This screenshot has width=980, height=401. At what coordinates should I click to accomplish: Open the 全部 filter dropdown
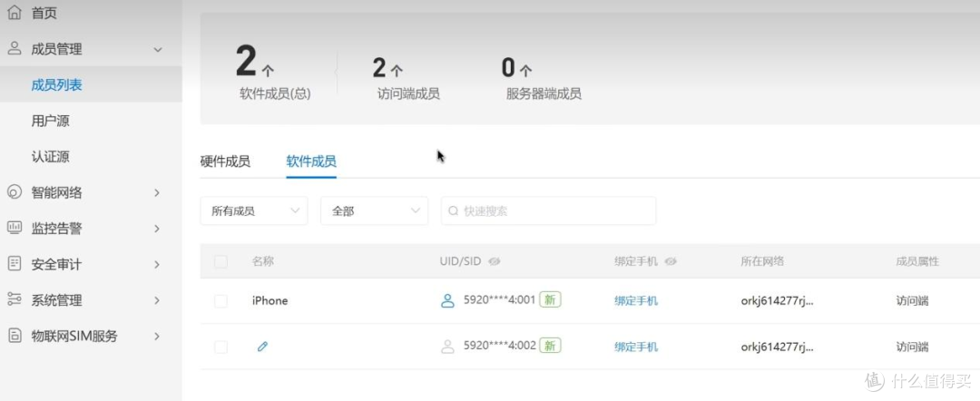click(375, 211)
